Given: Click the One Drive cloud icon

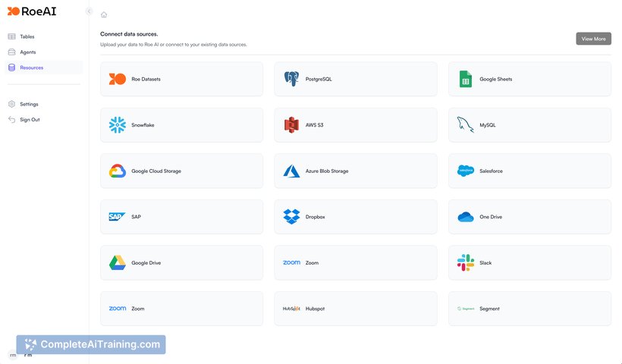Looking at the screenshot, I should (466, 217).
